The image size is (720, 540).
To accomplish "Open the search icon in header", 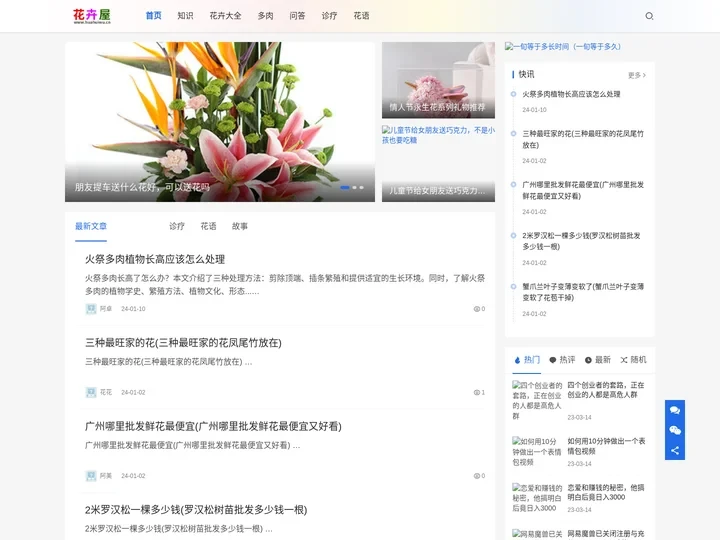I will (649, 16).
